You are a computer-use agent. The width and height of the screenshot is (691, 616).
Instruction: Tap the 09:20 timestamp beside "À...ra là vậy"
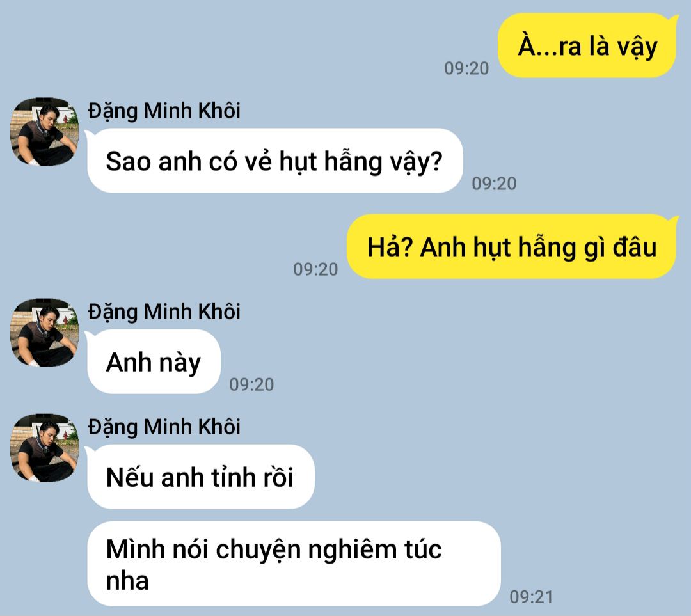point(466,68)
